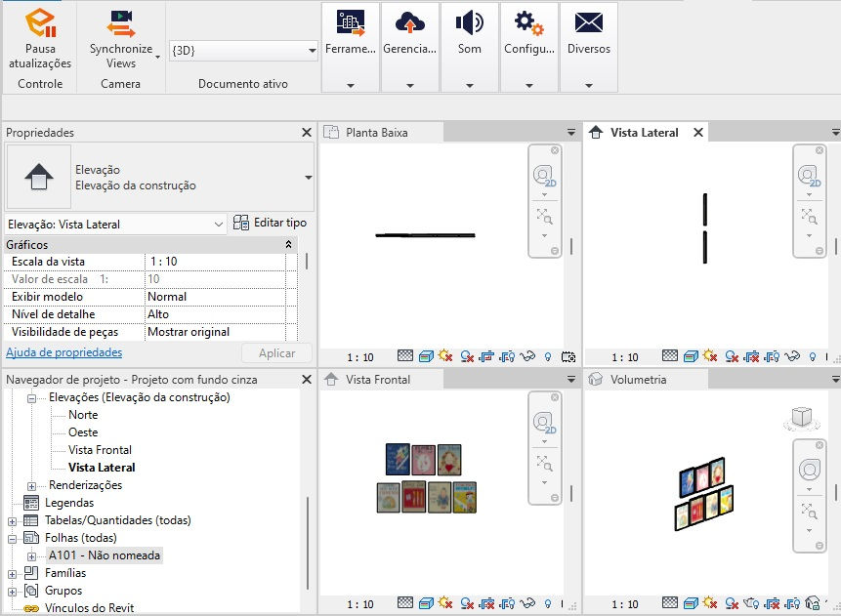
Task: Click the Som speaker icon in the ribbon
Action: (470, 21)
